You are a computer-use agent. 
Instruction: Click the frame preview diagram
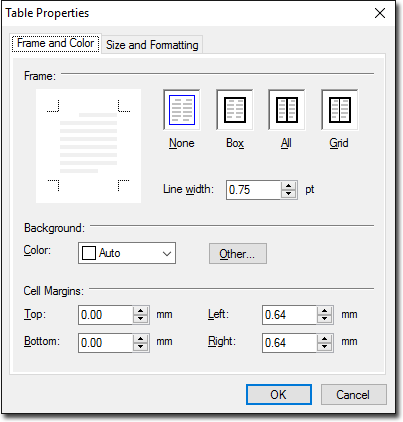[88, 146]
